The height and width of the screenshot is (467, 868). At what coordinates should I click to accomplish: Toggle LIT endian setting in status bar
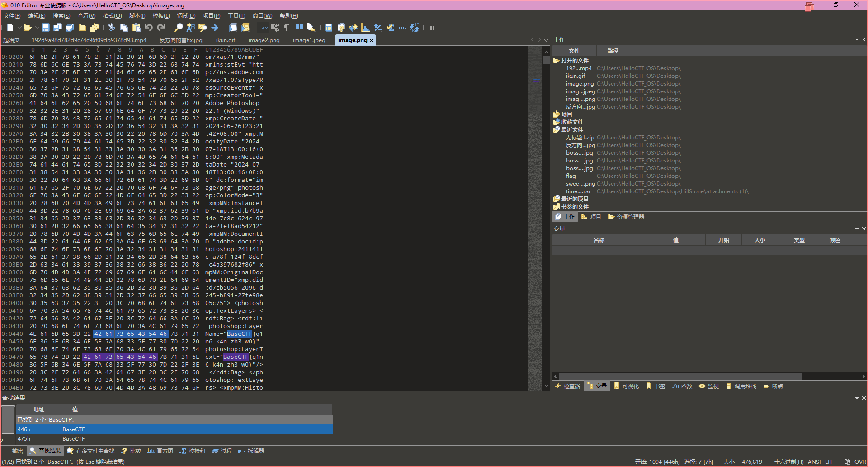click(829, 462)
